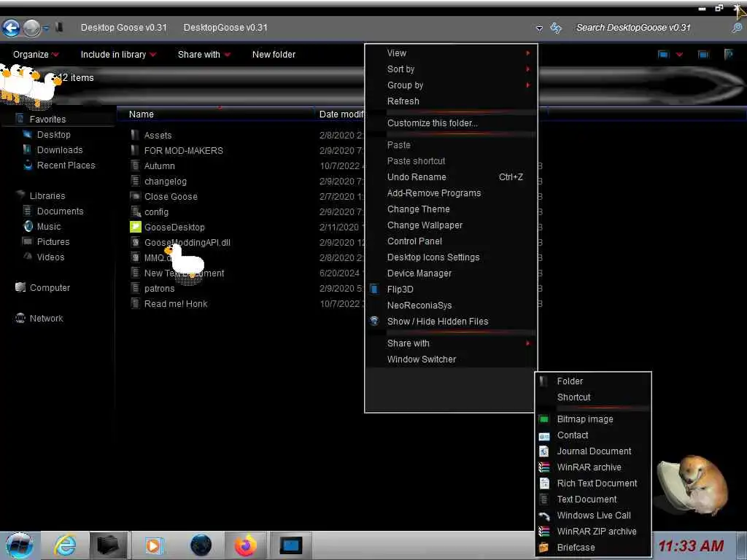747x560 pixels.
Task: Click the Back navigation arrow
Action: [12, 28]
